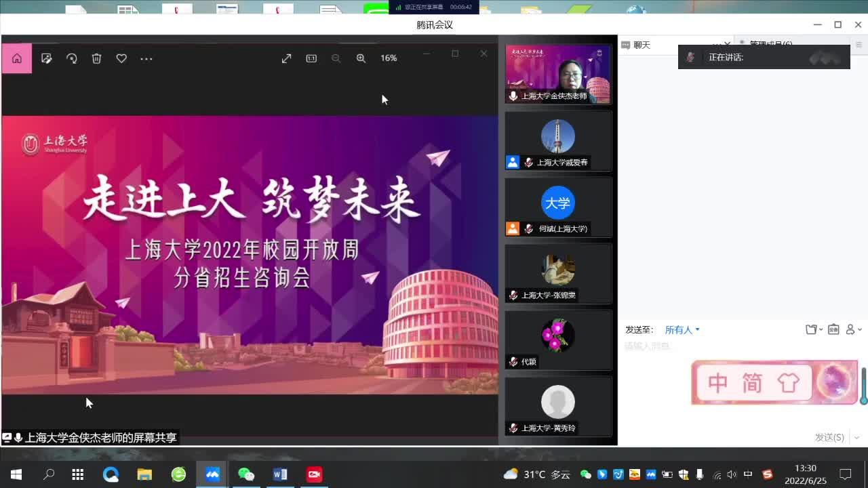Image resolution: width=868 pixels, height=488 pixels.
Task: Open the Wi-Fi network tray icon
Action: [x=717, y=474]
